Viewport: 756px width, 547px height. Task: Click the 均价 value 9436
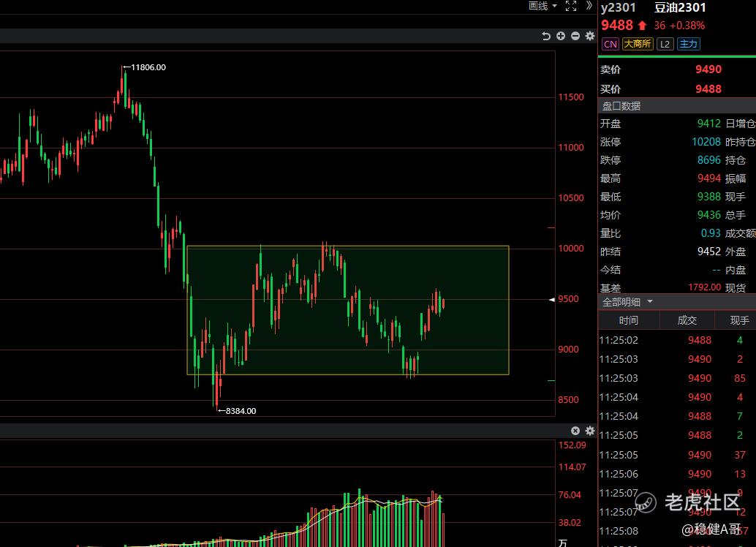click(708, 215)
